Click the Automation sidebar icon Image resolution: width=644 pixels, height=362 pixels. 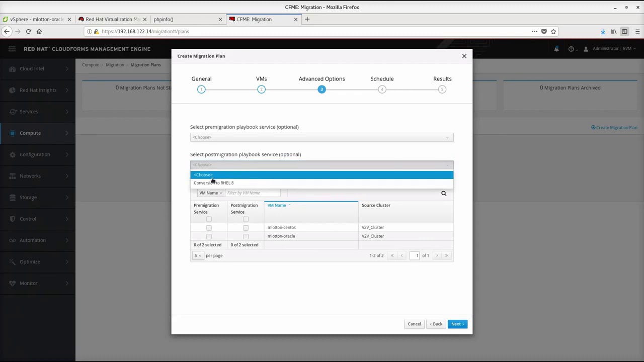(x=12, y=240)
